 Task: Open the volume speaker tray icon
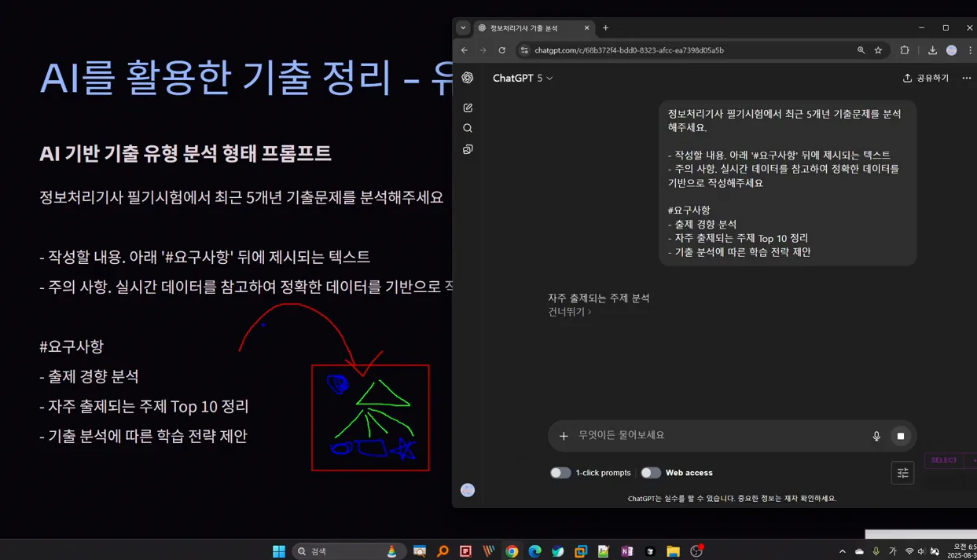pos(921,551)
